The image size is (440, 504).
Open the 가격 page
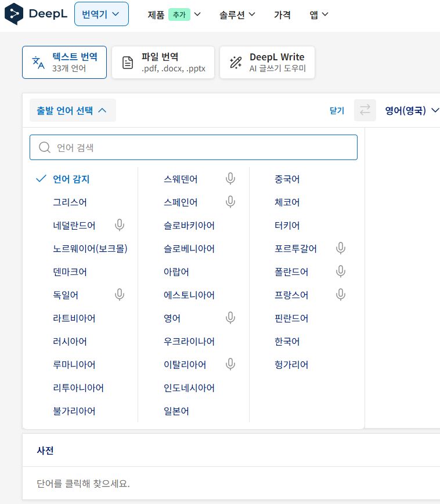tap(282, 14)
